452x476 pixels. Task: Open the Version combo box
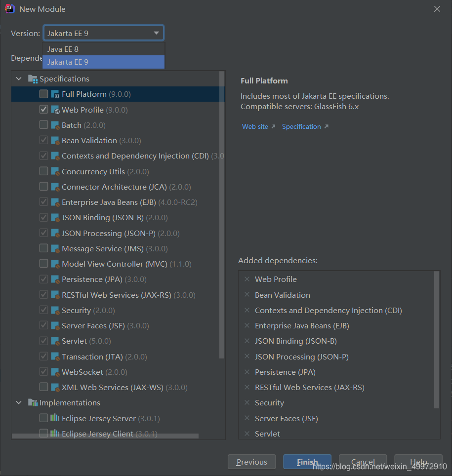[x=104, y=33]
